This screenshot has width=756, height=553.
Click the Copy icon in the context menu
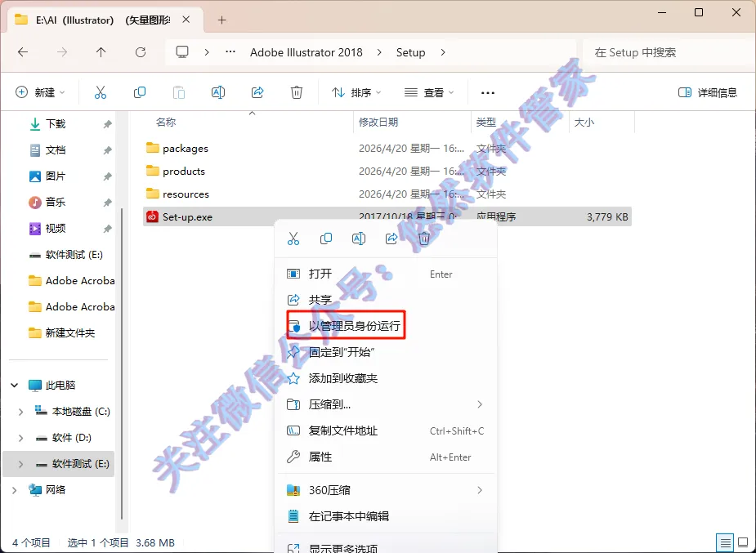pos(326,239)
